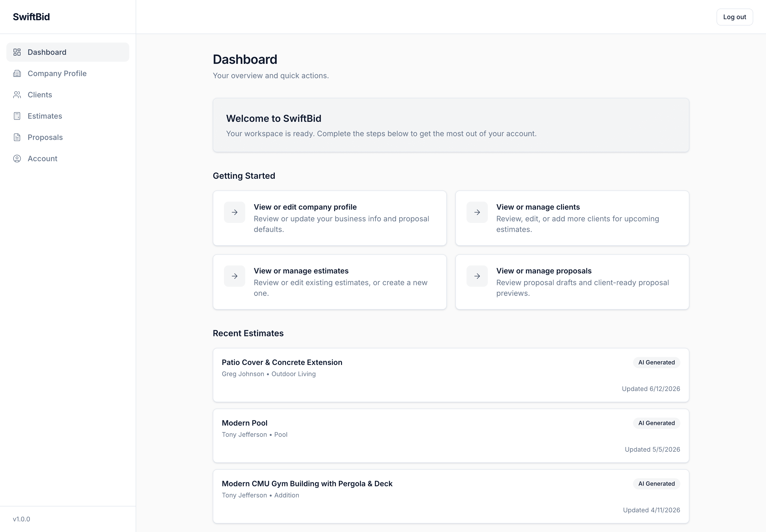Click the Estimates calculator icon
Image resolution: width=766 pixels, height=532 pixels.
click(17, 116)
